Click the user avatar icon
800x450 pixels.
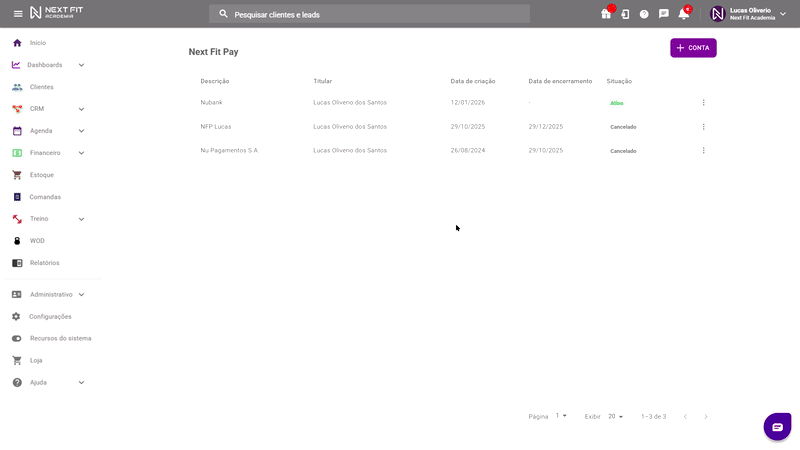point(717,14)
